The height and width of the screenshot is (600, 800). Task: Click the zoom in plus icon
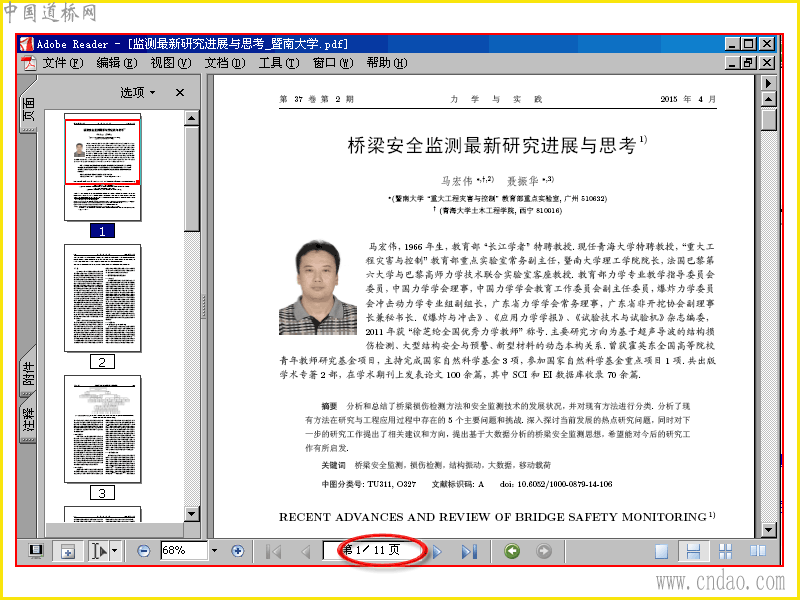[237, 551]
